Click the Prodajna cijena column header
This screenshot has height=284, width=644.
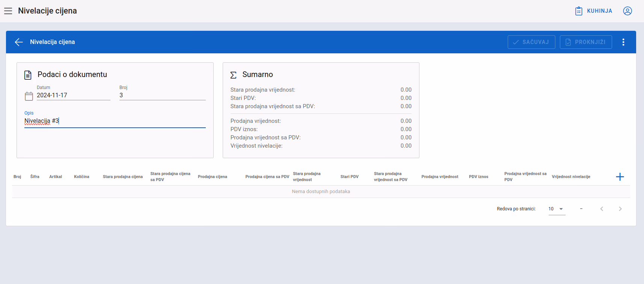pos(213,177)
